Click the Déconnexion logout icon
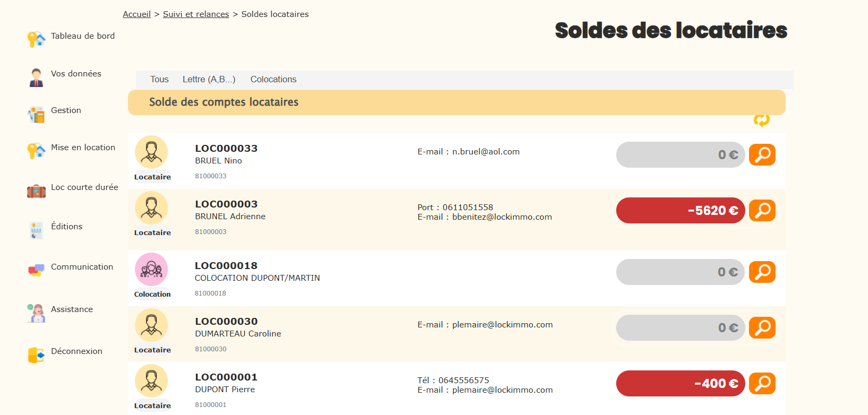This screenshot has width=868, height=415. pyautogui.click(x=36, y=355)
